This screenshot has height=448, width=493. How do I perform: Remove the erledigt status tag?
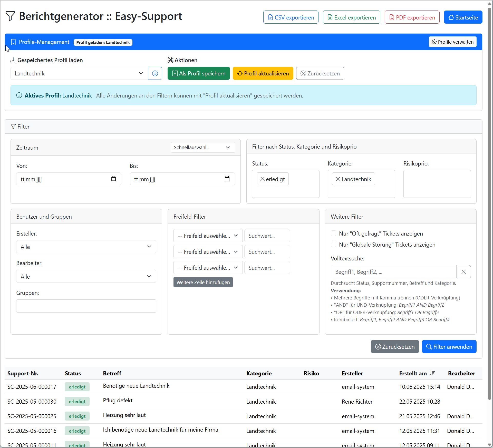pos(262,179)
